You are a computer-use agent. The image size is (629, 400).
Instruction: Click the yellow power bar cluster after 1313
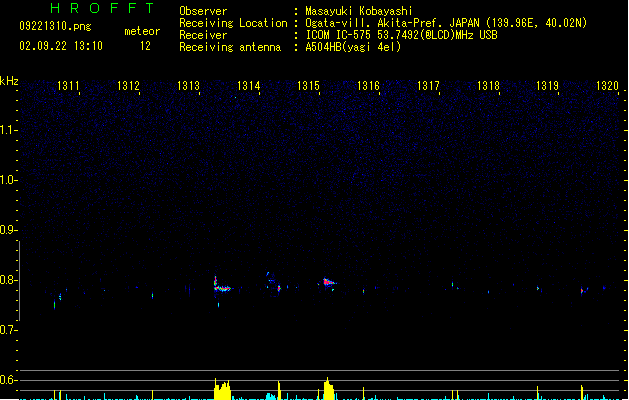[222, 389]
